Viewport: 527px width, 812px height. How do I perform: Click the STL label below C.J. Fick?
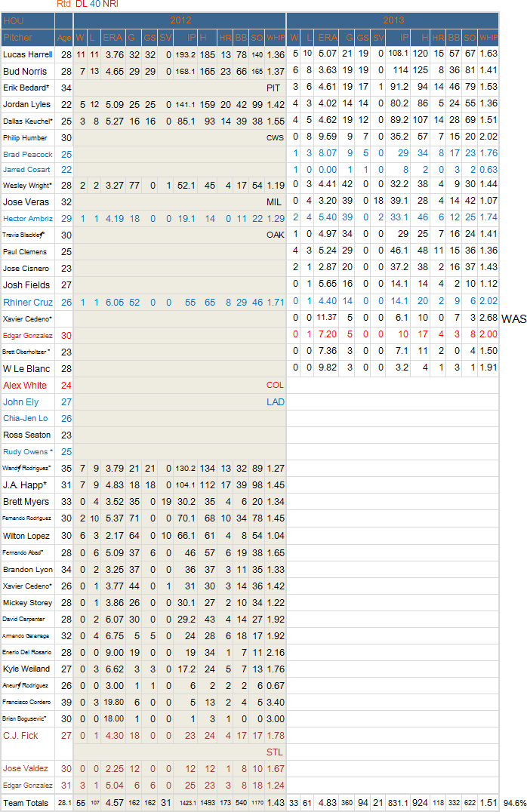point(275,752)
